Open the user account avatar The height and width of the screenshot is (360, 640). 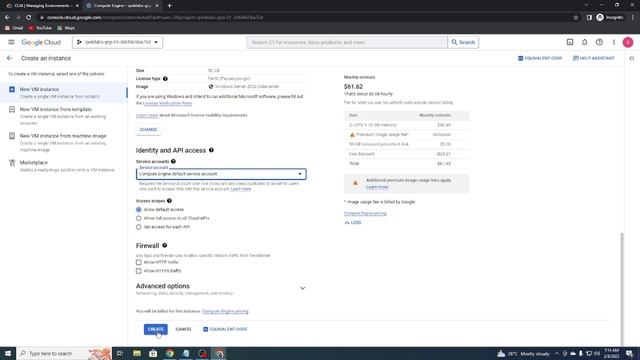(x=628, y=42)
